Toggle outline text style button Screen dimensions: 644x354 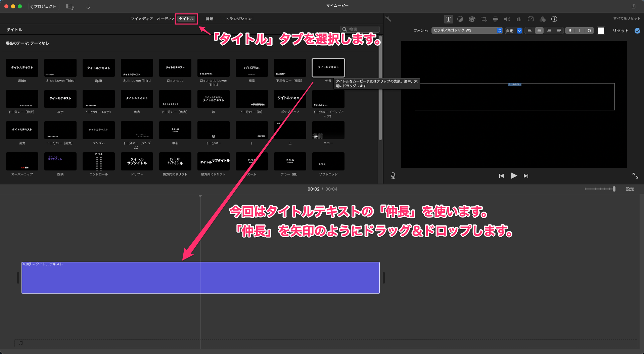pos(589,31)
